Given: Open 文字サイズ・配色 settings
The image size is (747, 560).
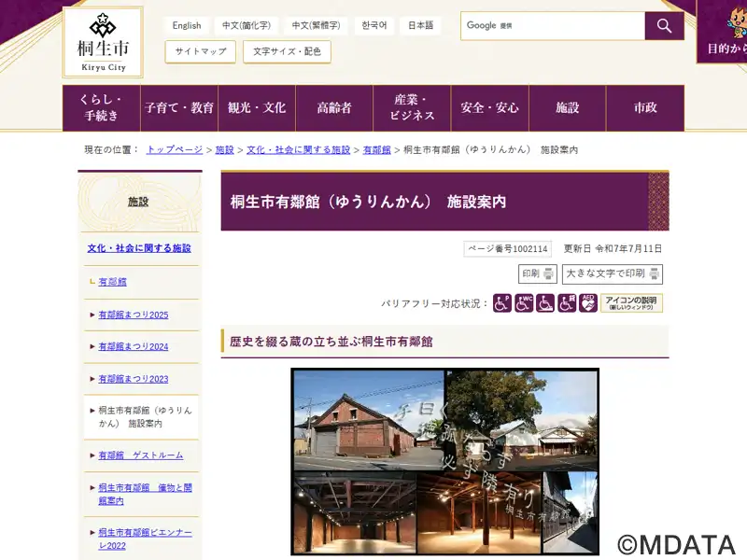Looking at the screenshot, I should click(287, 52).
